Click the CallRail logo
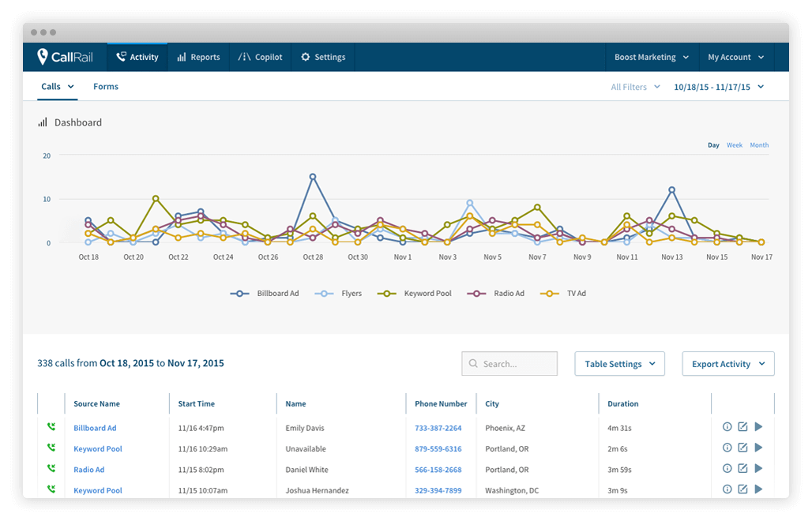Screen dimensions: 812x521 65,57
